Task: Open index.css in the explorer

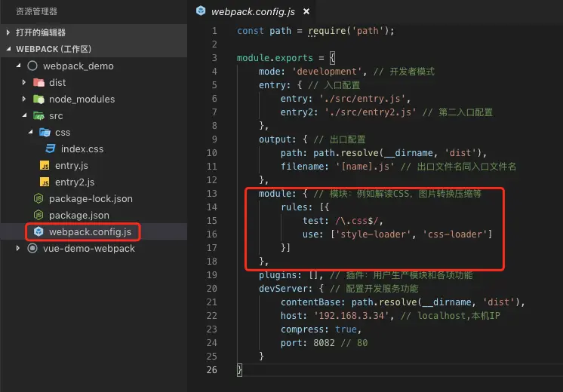Action: 82,149
